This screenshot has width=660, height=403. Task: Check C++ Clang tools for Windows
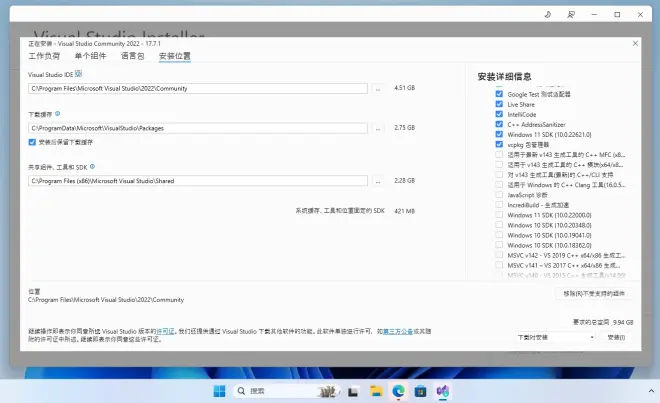click(499, 184)
